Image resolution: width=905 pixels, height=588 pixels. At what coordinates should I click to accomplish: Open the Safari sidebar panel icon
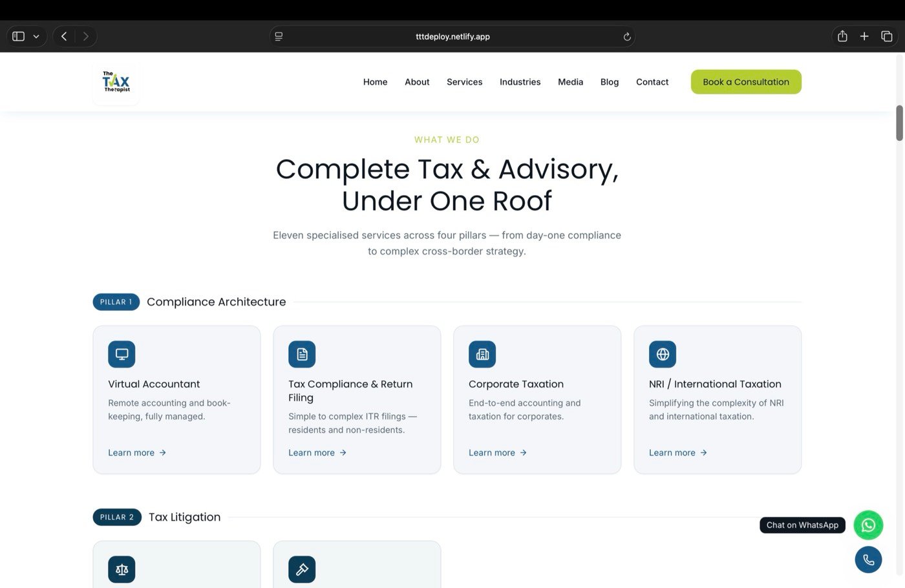pos(19,36)
